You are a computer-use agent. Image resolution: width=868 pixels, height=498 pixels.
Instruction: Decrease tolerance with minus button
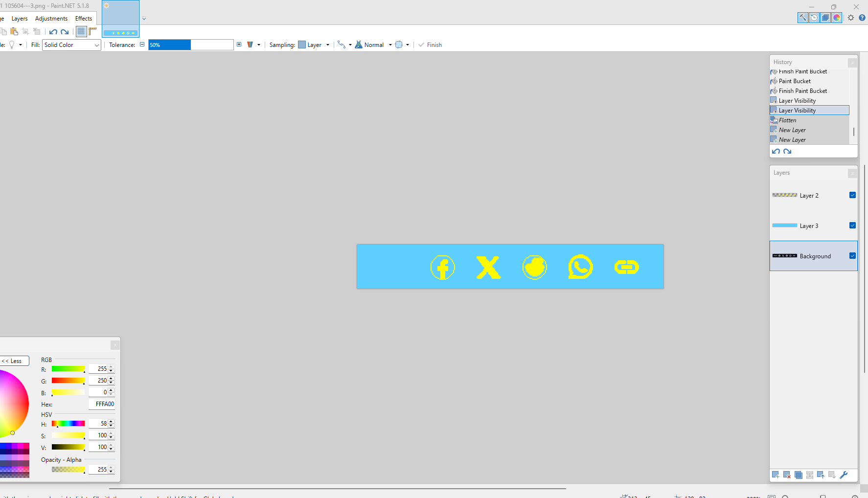[142, 44]
